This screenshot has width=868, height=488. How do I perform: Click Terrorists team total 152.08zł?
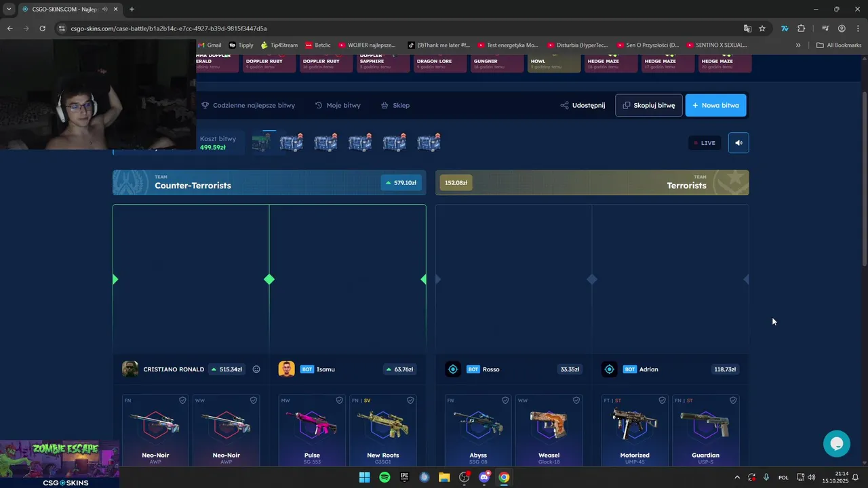pos(456,182)
